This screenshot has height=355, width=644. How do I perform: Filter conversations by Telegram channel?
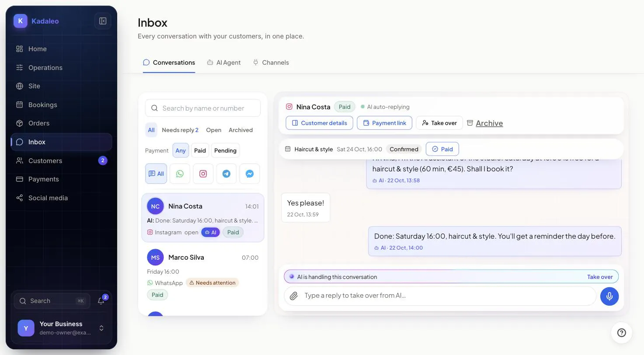pyautogui.click(x=226, y=174)
